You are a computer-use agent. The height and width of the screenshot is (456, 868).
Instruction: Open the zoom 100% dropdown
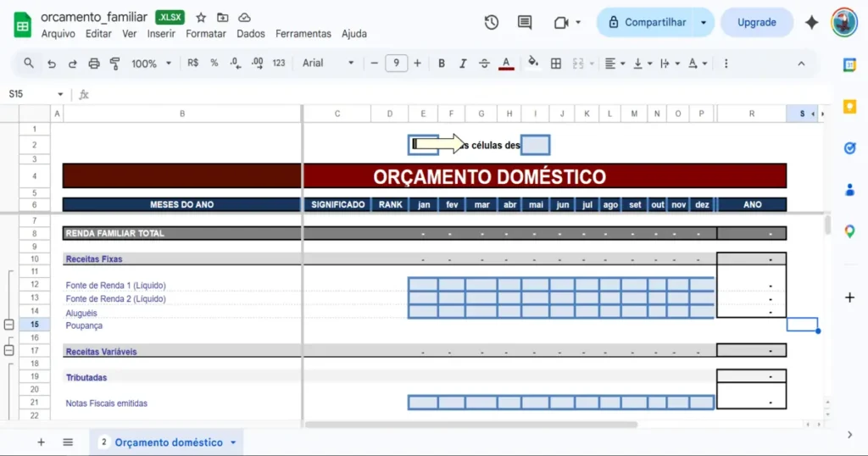click(x=151, y=64)
